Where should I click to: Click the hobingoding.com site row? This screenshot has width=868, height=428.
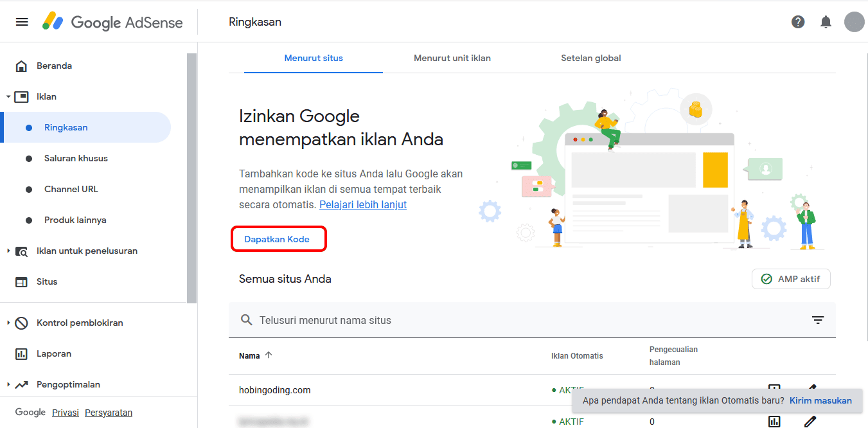(532, 390)
